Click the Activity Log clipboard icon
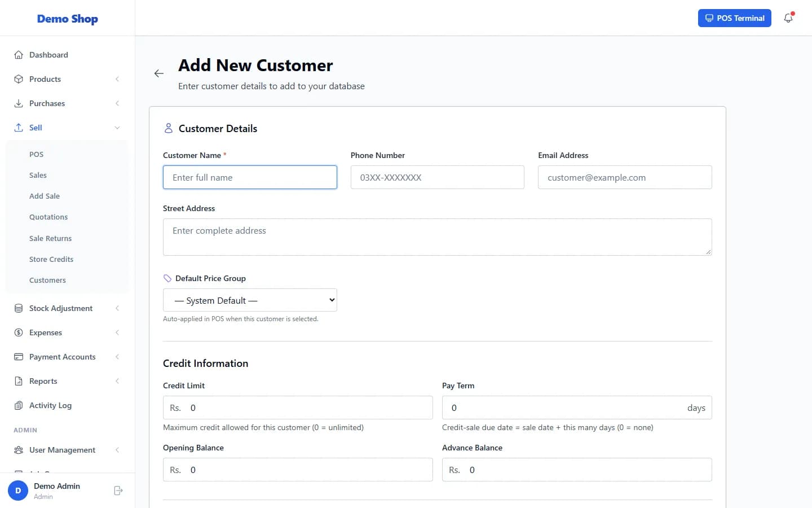Viewport: 812px width, 508px height. click(x=19, y=405)
